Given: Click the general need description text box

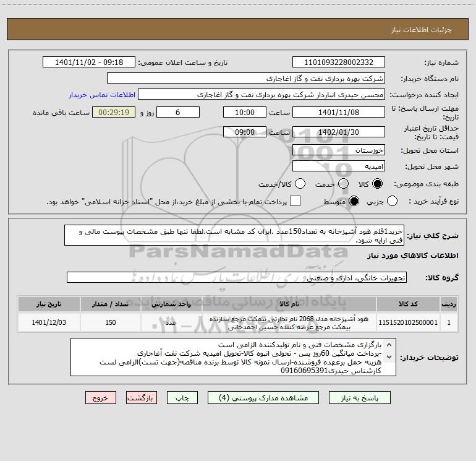Looking at the screenshot, I should coord(234,235).
